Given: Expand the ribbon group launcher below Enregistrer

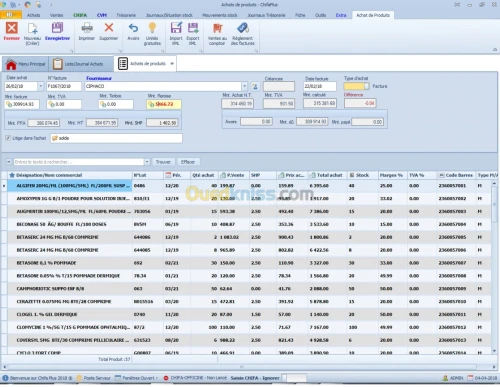Looking at the screenshot, I should (x=72, y=51).
